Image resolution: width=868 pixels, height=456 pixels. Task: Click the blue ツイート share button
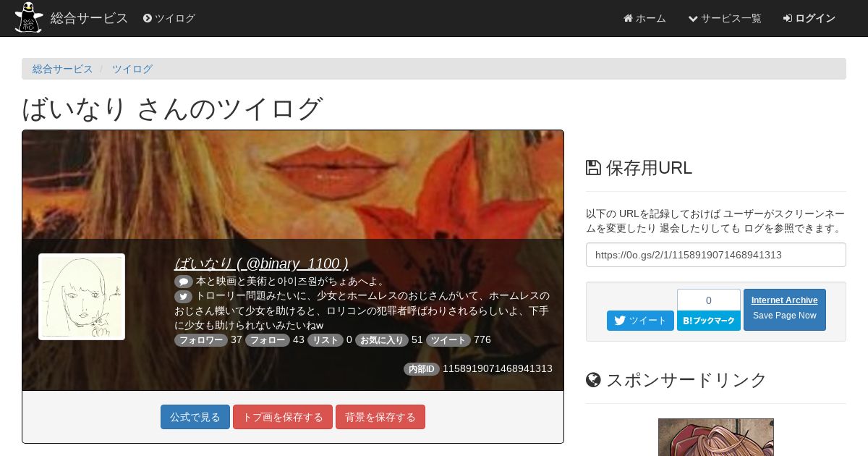[640, 321]
